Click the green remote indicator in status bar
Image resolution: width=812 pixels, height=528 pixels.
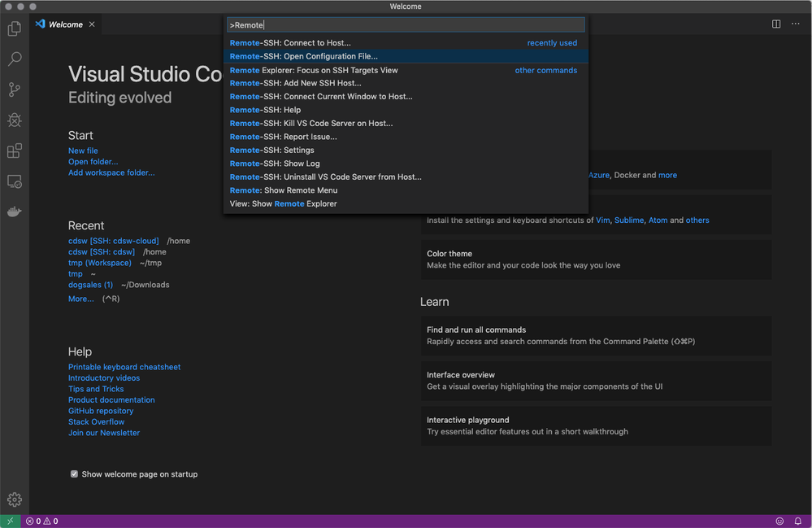11,521
